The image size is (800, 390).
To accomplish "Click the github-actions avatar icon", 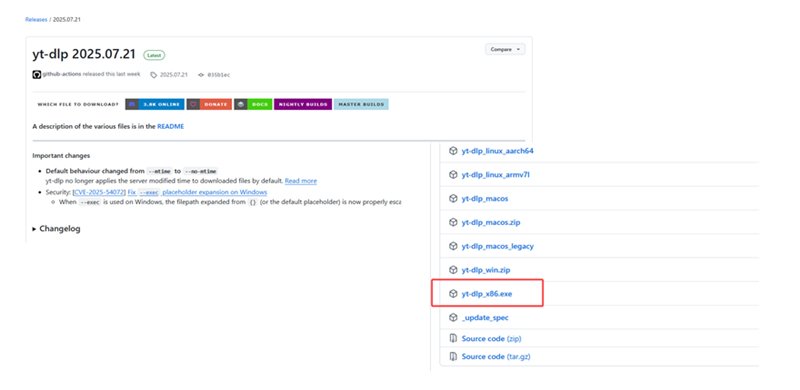I will coord(37,75).
